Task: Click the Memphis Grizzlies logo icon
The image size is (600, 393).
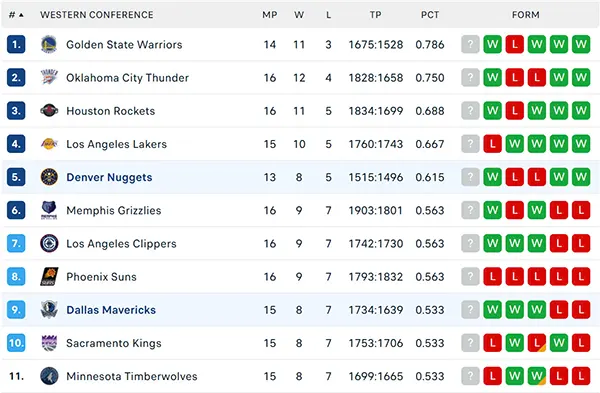Action: (49, 210)
